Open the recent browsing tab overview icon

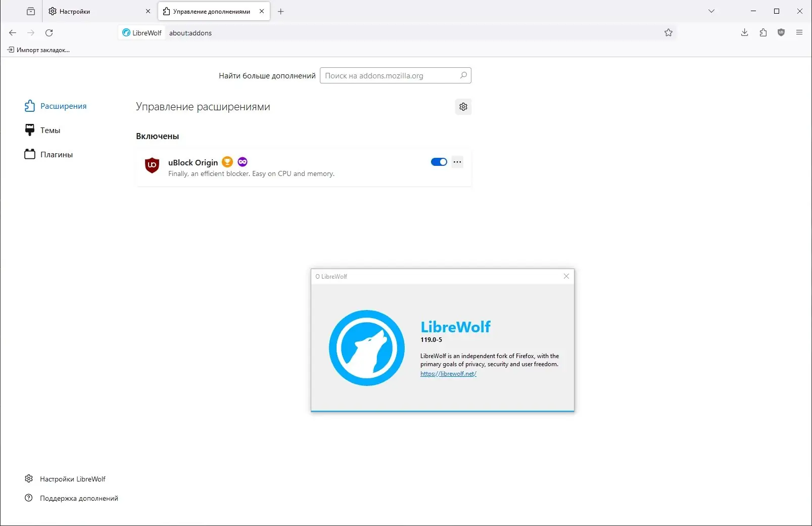coord(31,11)
